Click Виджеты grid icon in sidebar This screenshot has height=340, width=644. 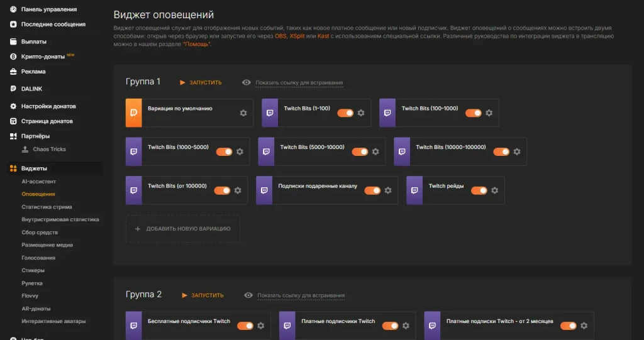(13, 168)
